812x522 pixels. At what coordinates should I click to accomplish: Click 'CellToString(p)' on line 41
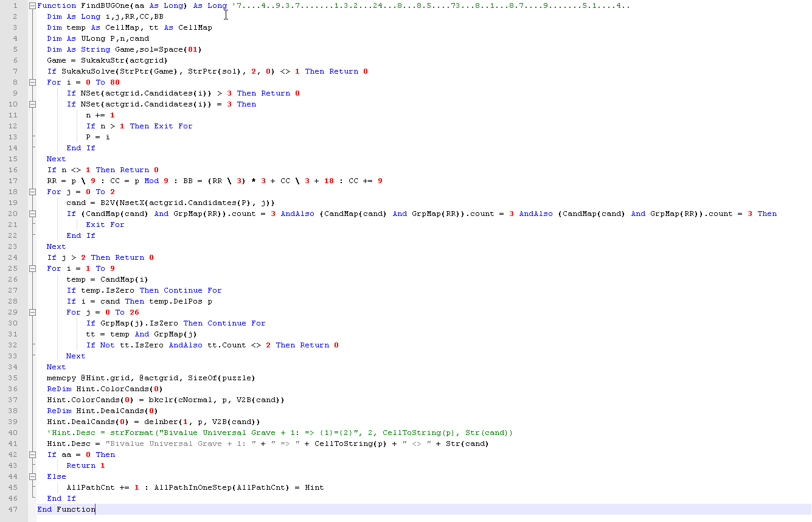[351, 444]
